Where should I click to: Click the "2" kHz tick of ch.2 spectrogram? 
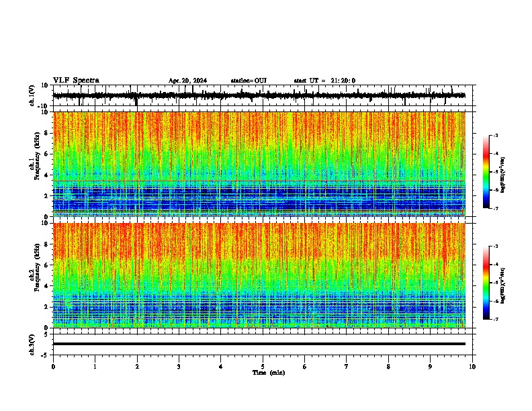point(46,307)
